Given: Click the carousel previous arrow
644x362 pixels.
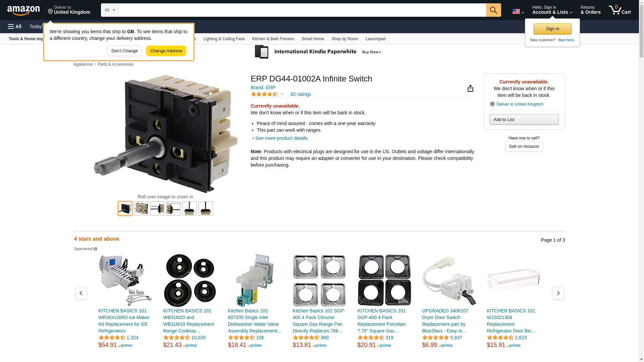Looking at the screenshot, I should (81, 293).
